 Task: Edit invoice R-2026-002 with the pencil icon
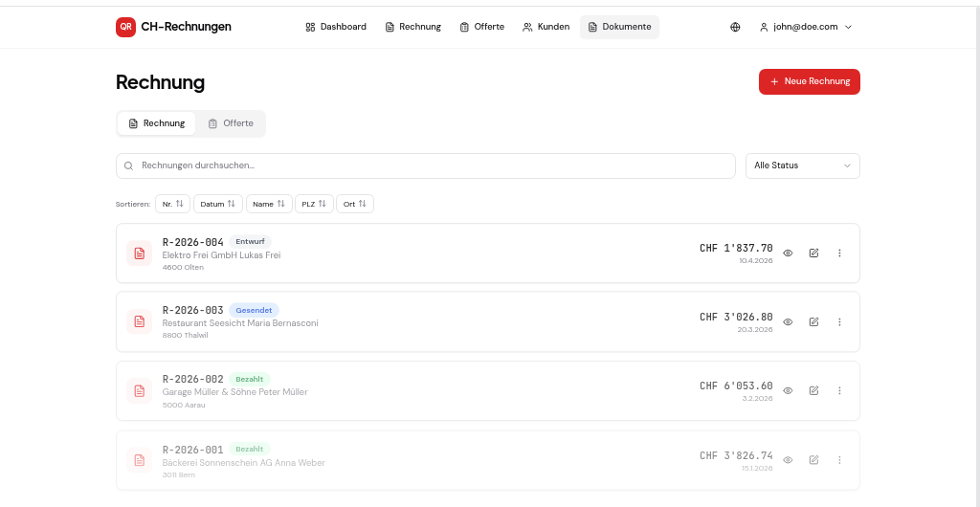pos(813,391)
